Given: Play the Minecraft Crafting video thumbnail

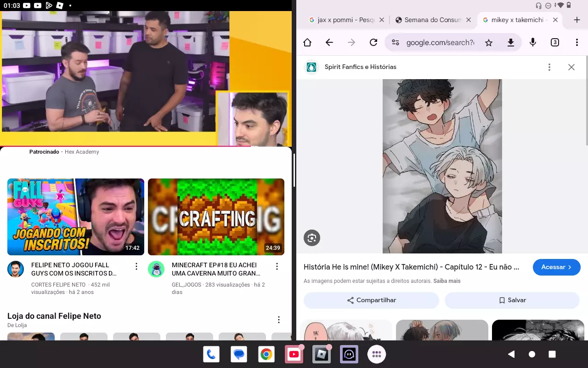Looking at the screenshot, I should (216, 217).
